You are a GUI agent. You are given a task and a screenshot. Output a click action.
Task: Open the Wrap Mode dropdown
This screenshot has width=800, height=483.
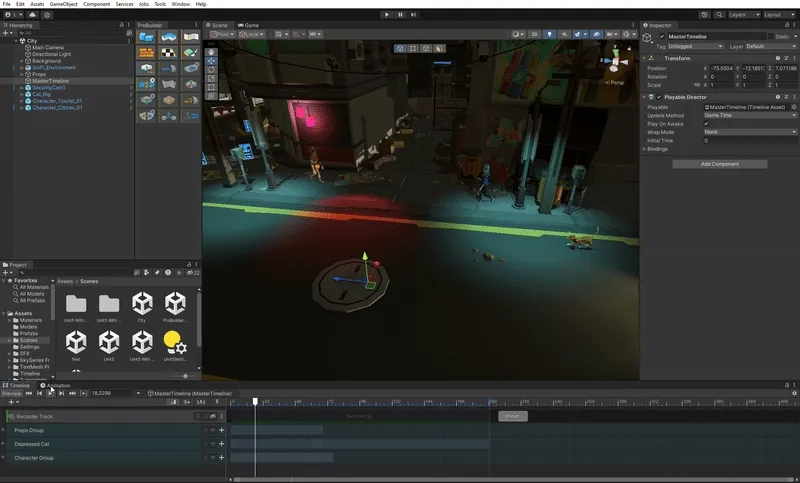pos(748,132)
